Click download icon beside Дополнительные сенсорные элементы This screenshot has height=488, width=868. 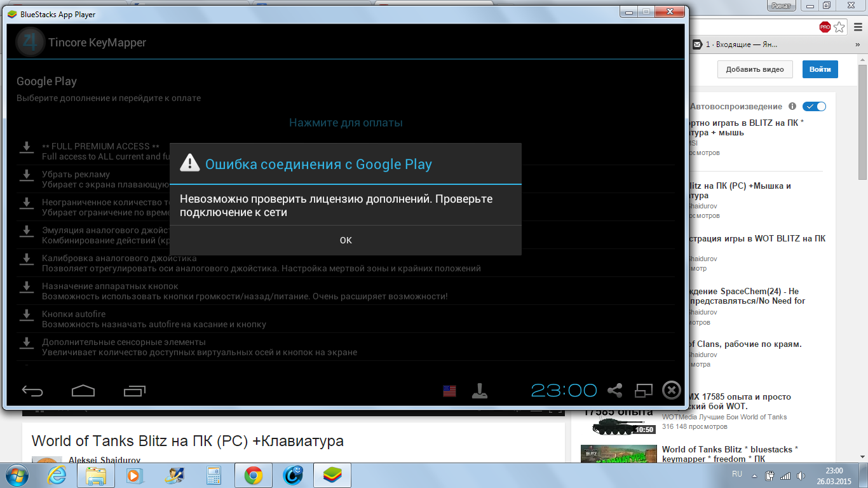pyautogui.click(x=26, y=343)
